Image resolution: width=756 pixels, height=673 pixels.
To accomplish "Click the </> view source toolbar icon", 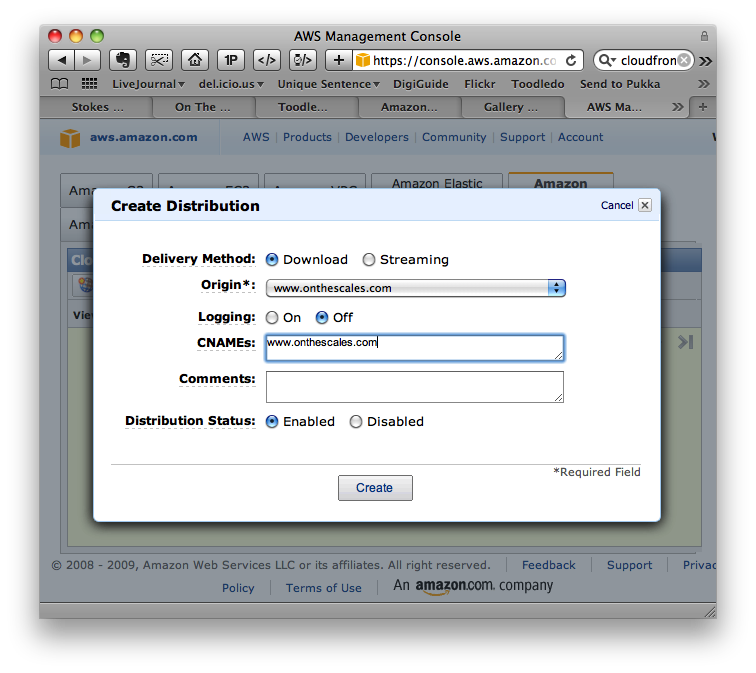I will coord(267,60).
